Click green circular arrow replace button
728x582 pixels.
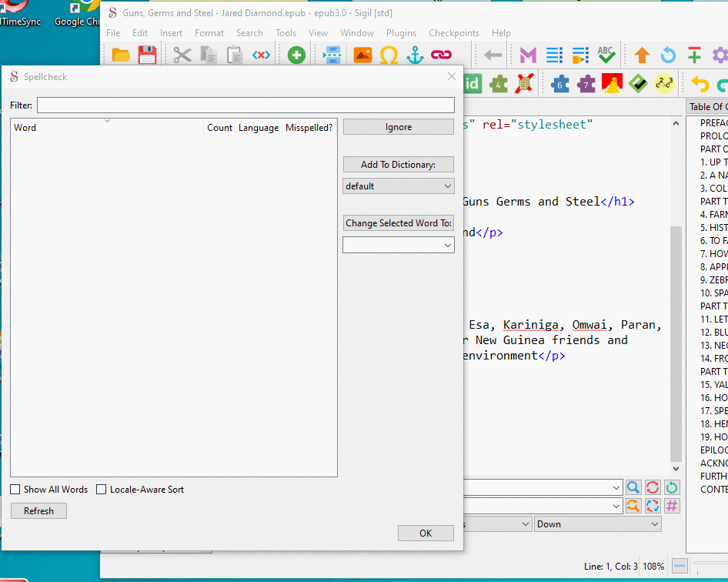[x=671, y=487]
